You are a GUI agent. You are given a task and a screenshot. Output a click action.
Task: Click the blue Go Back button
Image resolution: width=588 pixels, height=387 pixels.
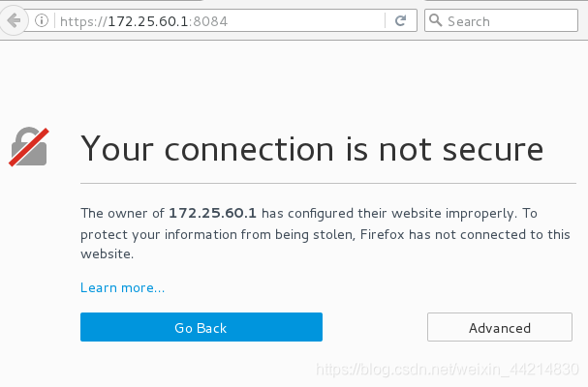(201, 327)
